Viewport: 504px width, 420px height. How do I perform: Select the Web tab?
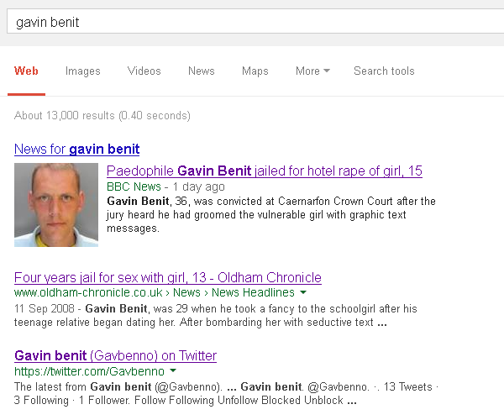[26, 71]
